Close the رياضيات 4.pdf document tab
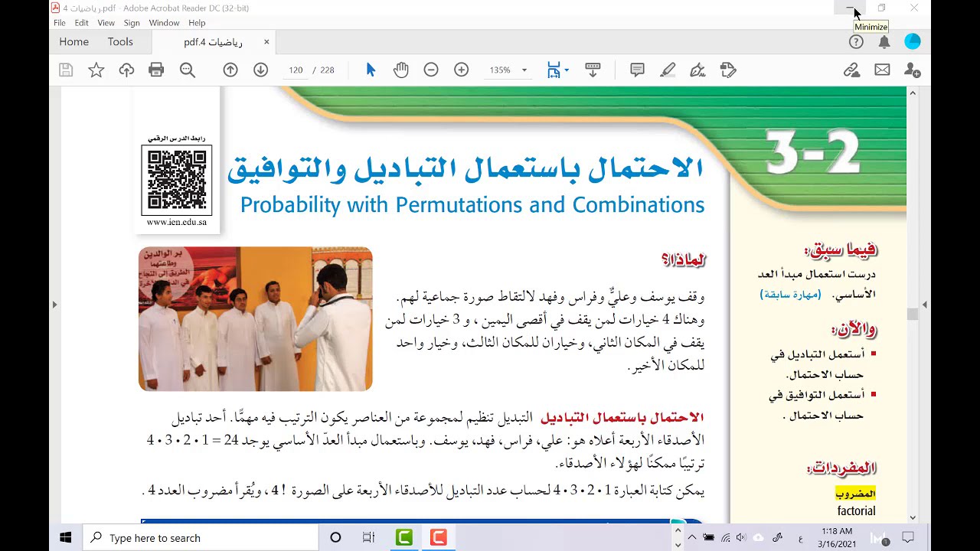This screenshot has width=980, height=551. click(x=266, y=42)
